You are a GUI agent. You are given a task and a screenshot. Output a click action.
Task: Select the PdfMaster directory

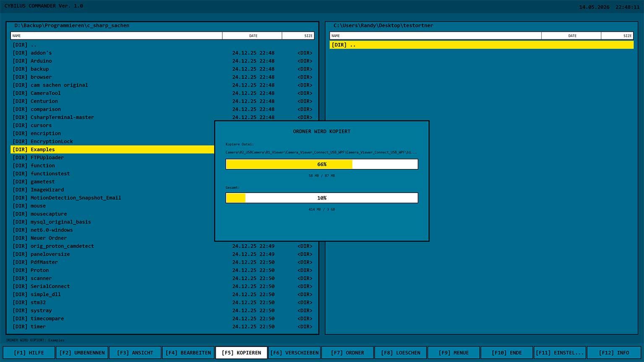point(162,262)
